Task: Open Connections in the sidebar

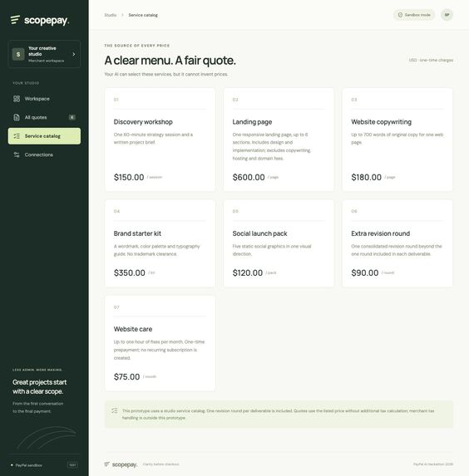Action: pyautogui.click(x=44, y=155)
